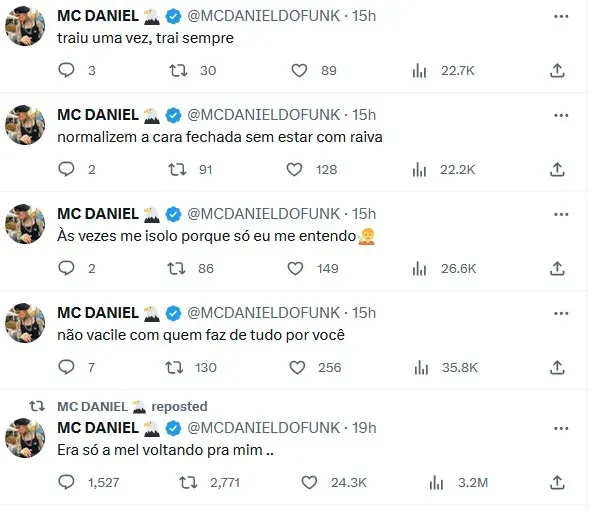Open the 15h timestamp on "não vacile" tweet
Image resolution: width=593 pixels, height=509 pixels.
[364, 313]
